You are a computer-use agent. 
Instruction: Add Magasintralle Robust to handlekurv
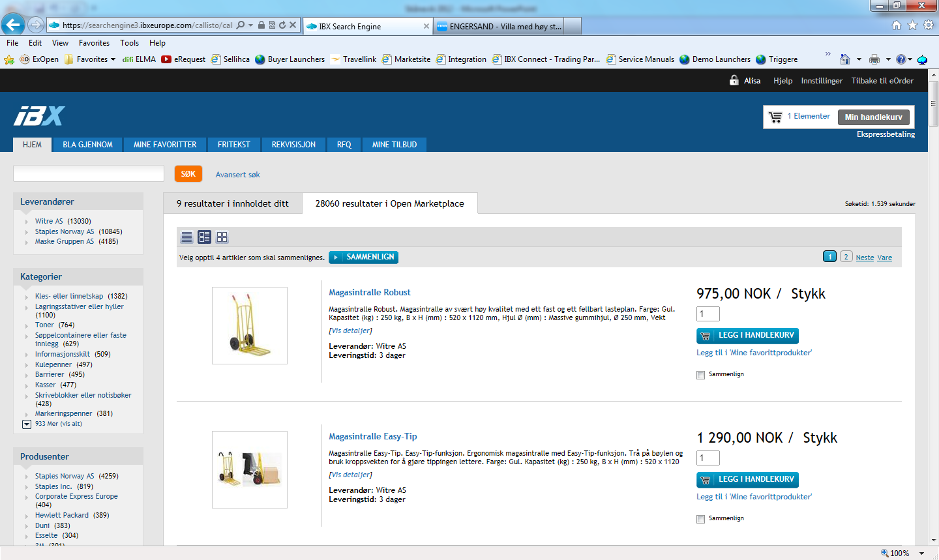(747, 336)
